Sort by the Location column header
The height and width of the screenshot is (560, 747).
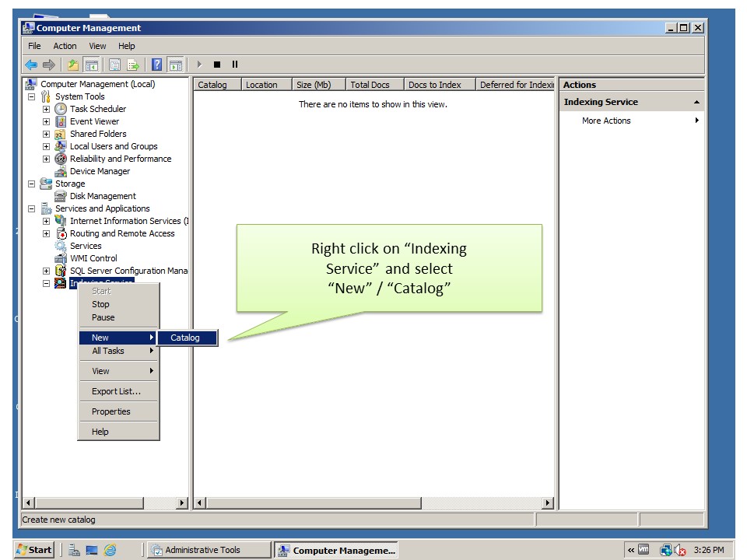coord(267,85)
